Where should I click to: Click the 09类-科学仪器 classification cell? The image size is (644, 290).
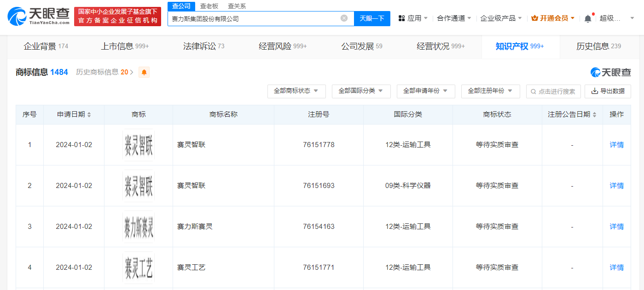tap(408, 186)
